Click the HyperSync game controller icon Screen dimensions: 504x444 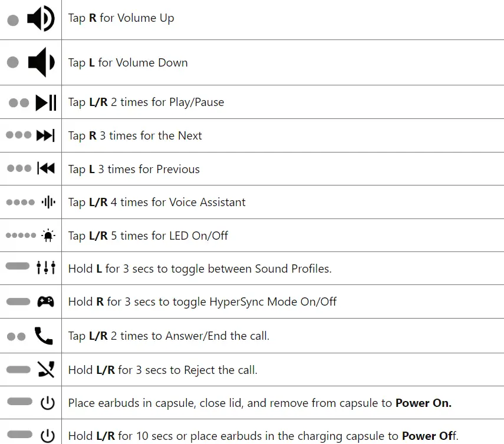pos(46,301)
